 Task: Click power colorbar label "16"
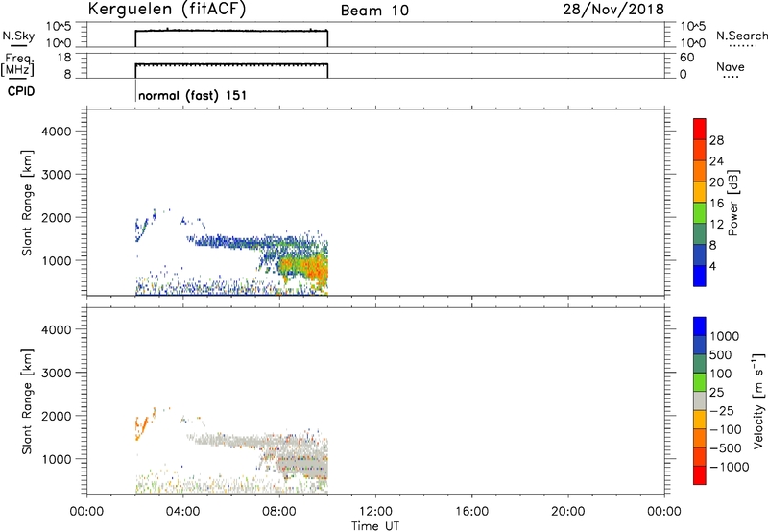(716, 204)
